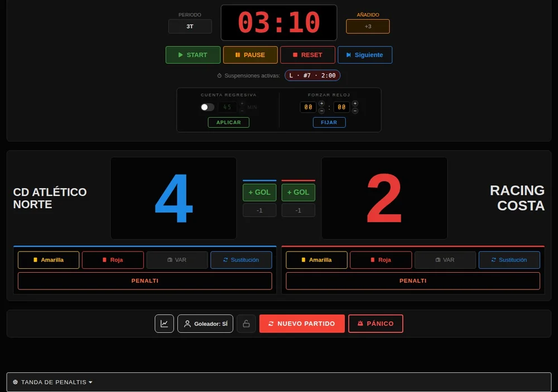
Task: Reset the match clock
Action: 307,55
